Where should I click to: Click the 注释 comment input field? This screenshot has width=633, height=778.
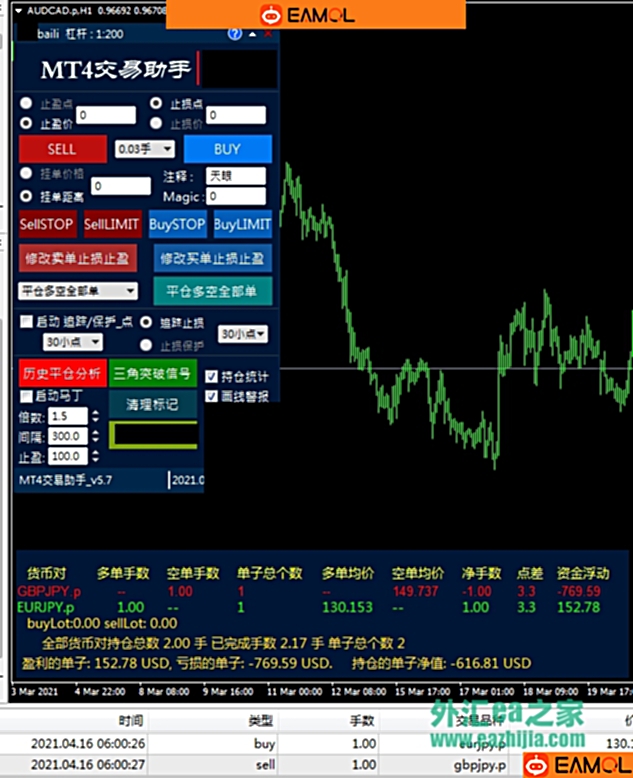coord(236,176)
